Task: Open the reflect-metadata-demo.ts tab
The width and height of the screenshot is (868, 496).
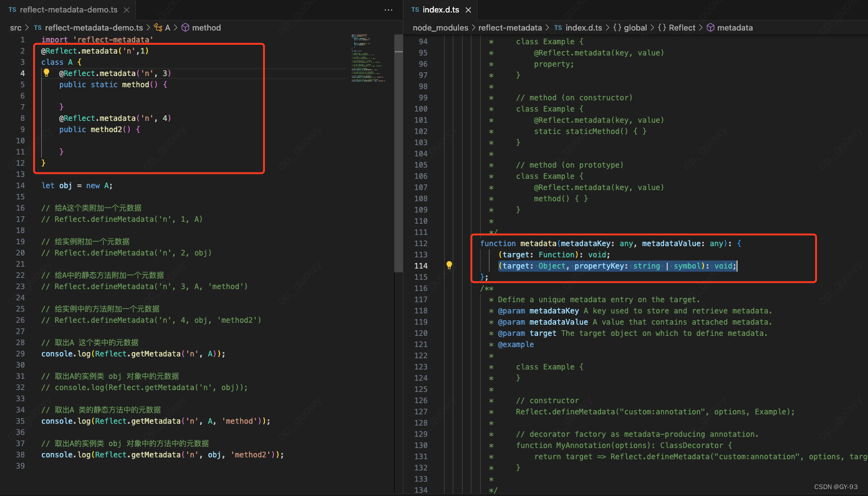Action: 68,10
